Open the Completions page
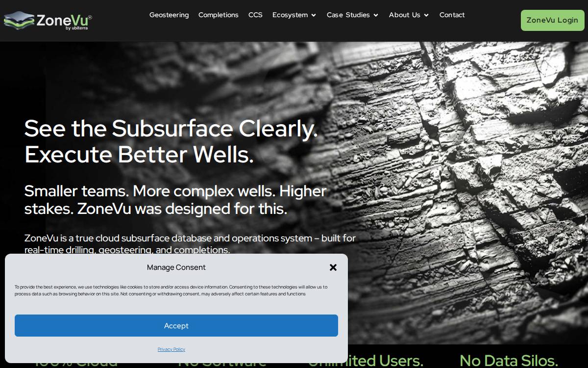Viewport: 588px width, 368px height. pyautogui.click(x=219, y=15)
